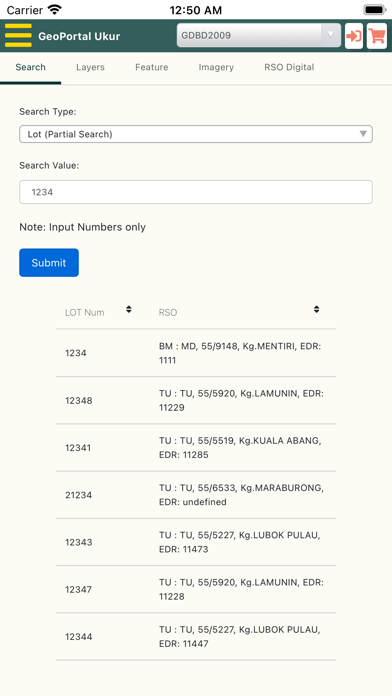Tap the Wi-Fi status icon
Image resolution: width=392 pixels, height=696 pixels.
pyautogui.click(x=55, y=10)
